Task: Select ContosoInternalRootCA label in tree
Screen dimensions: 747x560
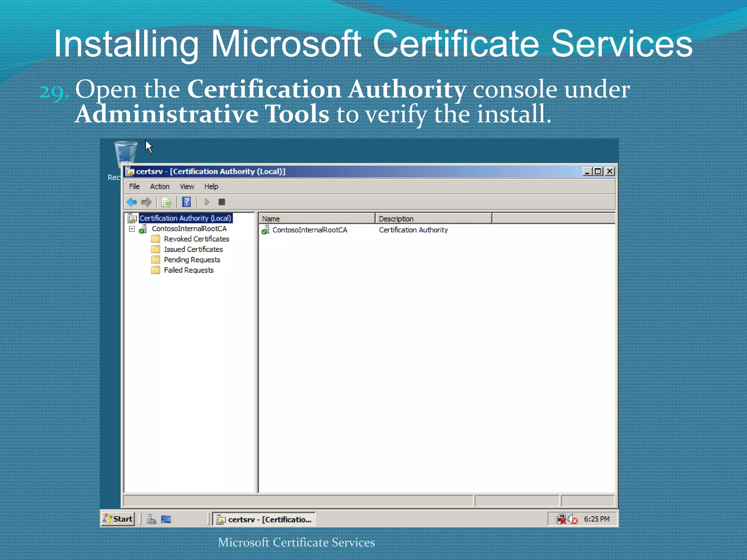Action: coord(189,229)
